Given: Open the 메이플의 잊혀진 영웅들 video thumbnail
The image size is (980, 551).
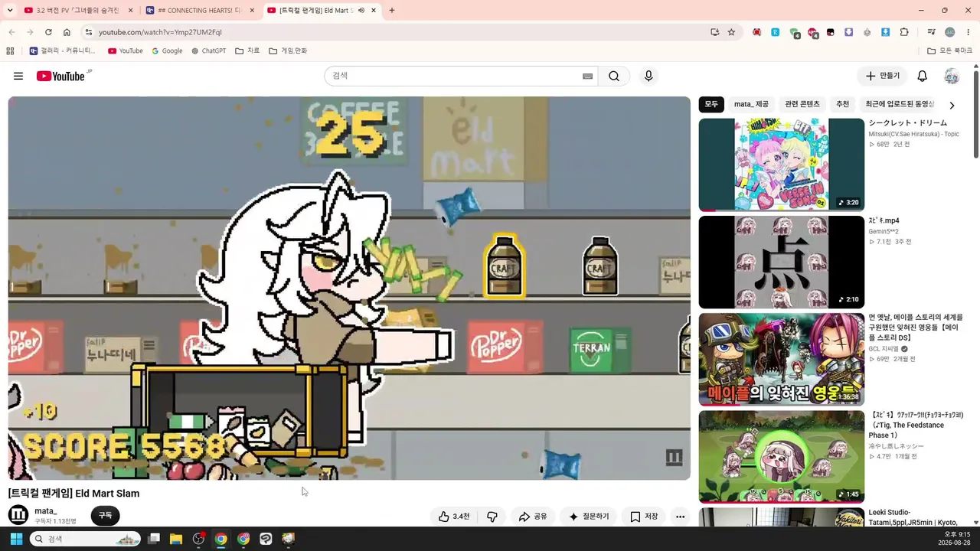Looking at the screenshot, I should click(781, 360).
